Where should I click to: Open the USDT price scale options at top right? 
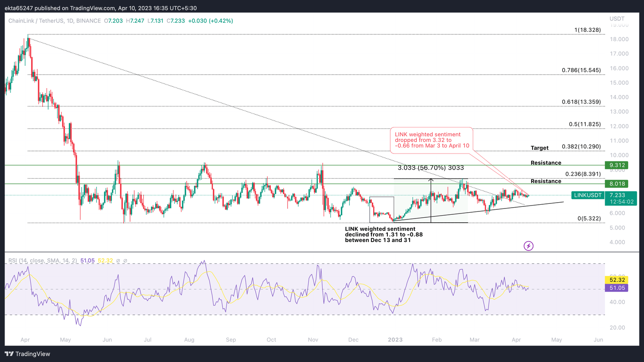[x=617, y=18]
